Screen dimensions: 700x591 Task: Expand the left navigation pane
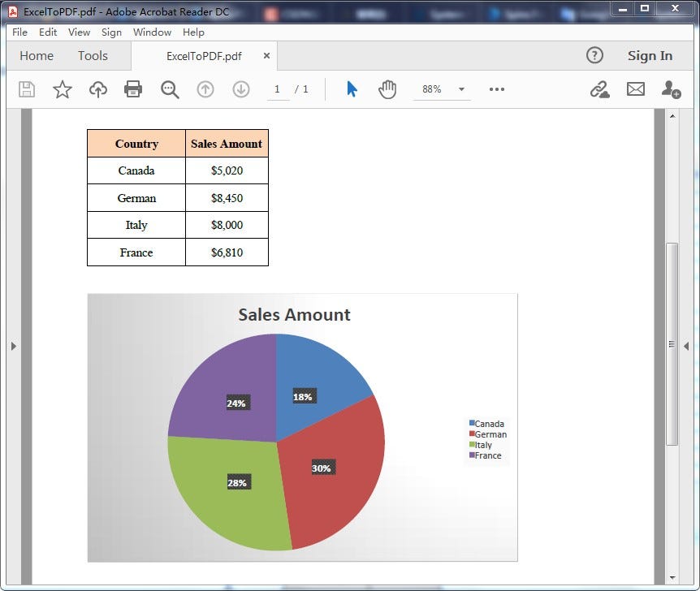point(14,345)
